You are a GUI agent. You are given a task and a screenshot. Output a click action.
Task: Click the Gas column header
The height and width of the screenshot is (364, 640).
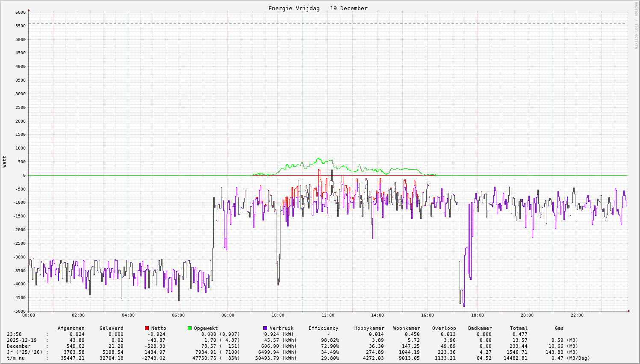pyautogui.click(x=559, y=328)
